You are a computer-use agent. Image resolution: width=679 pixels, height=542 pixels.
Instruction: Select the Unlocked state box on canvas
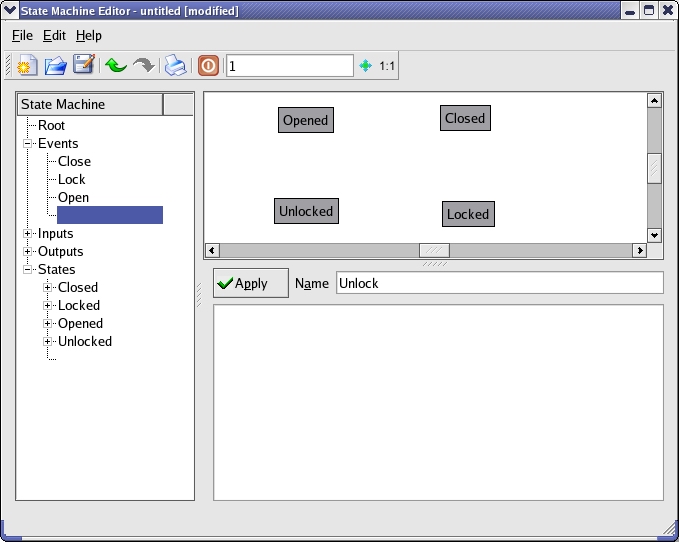coord(306,211)
